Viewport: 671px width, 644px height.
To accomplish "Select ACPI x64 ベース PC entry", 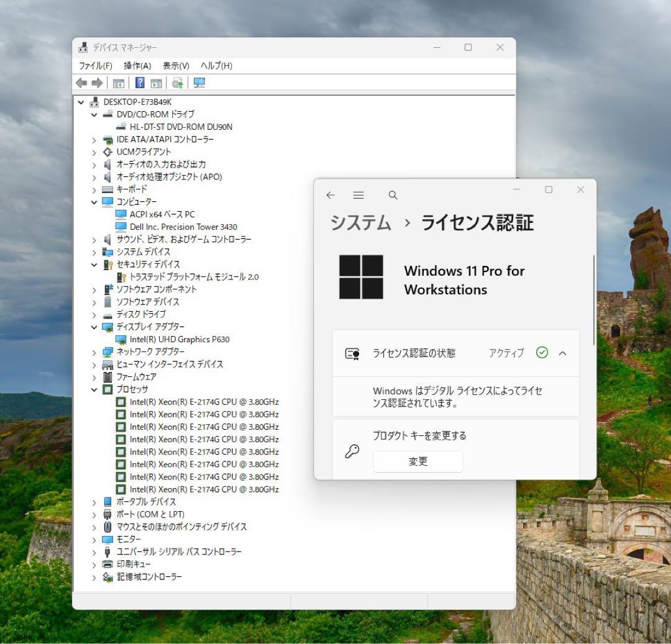I will point(162,214).
